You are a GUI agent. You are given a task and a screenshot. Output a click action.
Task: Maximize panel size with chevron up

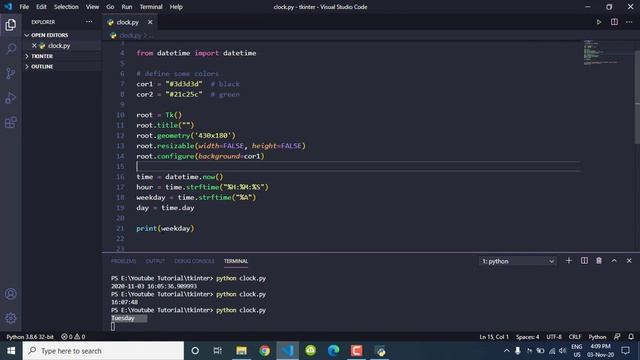614,261
